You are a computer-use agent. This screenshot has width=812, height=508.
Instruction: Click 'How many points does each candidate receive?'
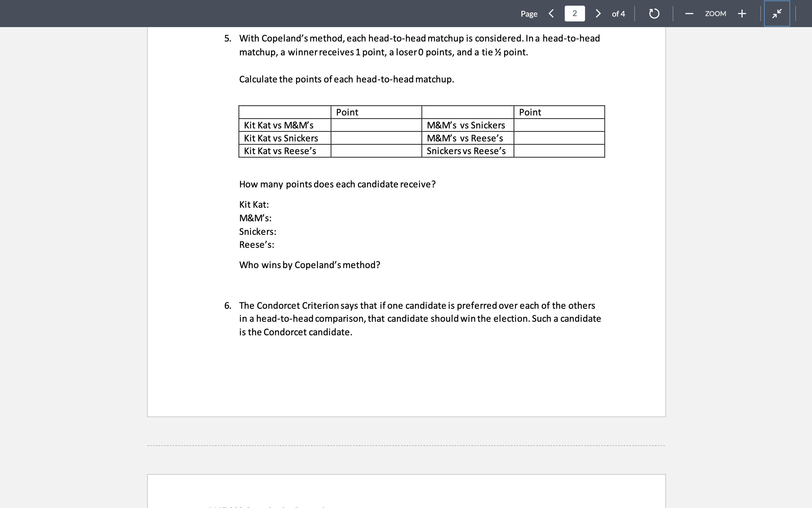click(x=337, y=184)
